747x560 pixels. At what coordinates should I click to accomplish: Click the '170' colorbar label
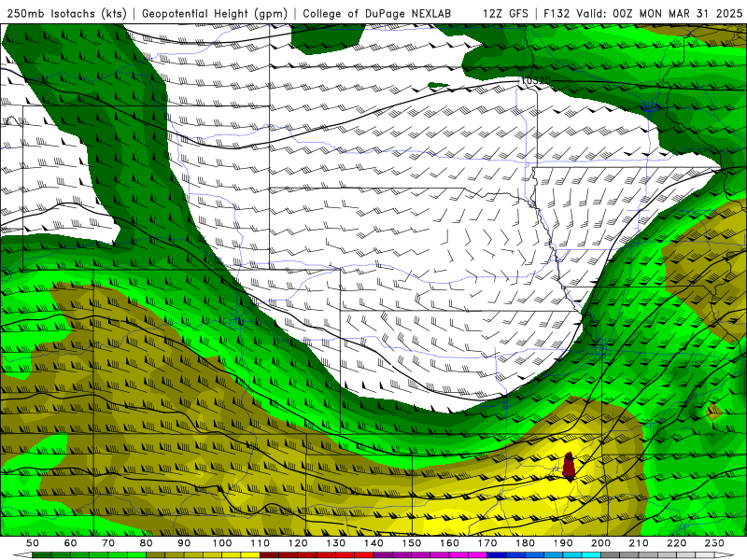point(487,543)
